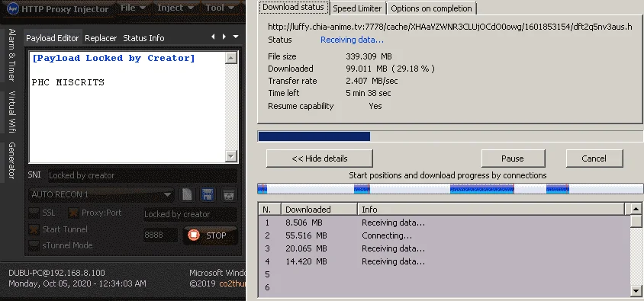Click the Info column header

(x=491, y=209)
